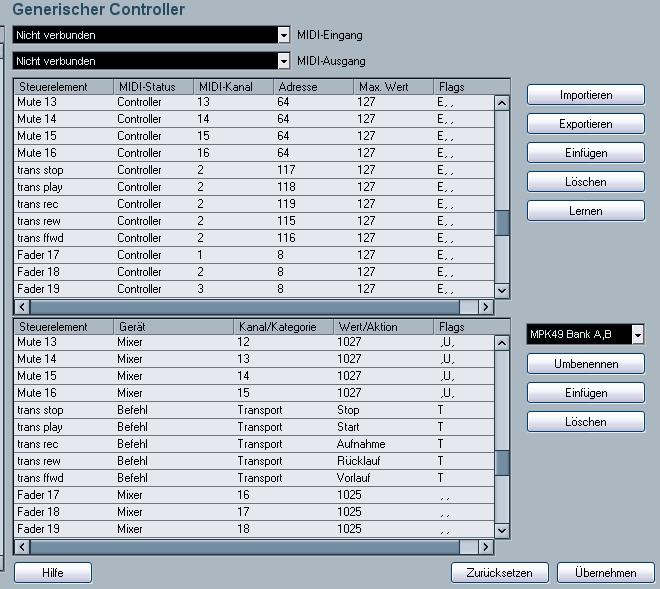The height and width of the screenshot is (589, 660).
Task: Click Max. Wert 127 of Fader 19
Action: [366, 289]
